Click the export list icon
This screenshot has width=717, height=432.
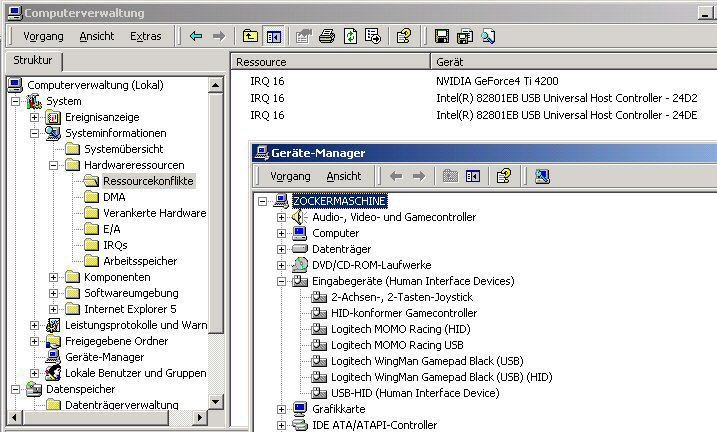coord(373,36)
